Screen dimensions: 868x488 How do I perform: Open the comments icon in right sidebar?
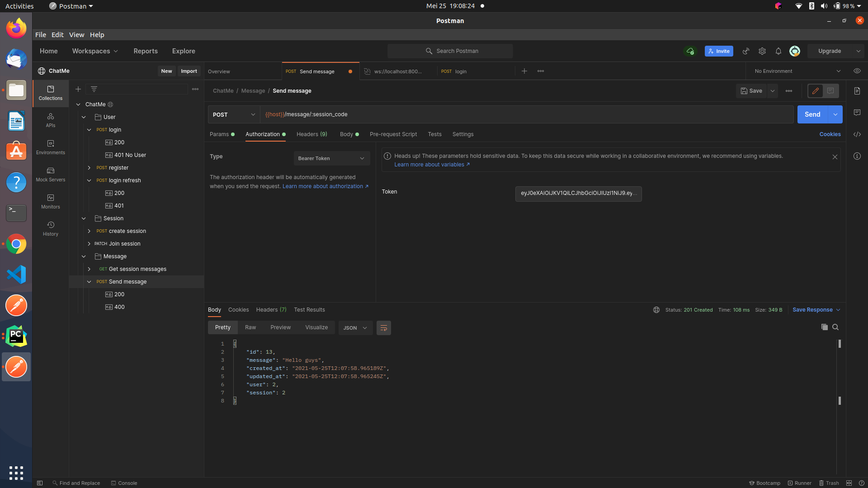coord(857,112)
